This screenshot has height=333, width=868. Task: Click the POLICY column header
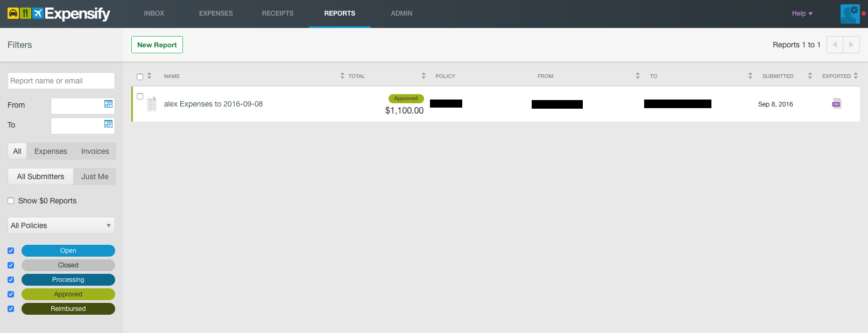(x=446, y=76)
